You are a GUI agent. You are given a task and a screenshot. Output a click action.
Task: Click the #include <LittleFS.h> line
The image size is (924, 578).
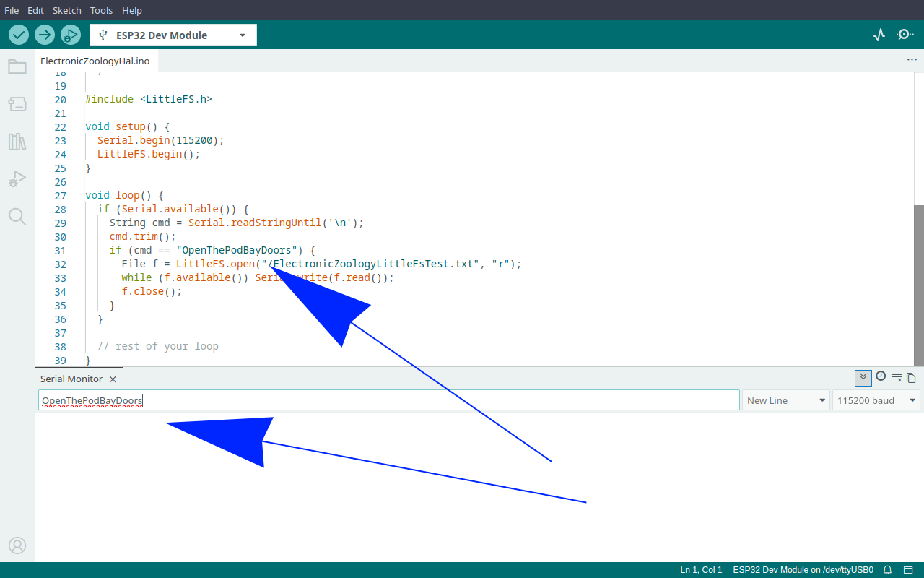(x=149, y=100)
